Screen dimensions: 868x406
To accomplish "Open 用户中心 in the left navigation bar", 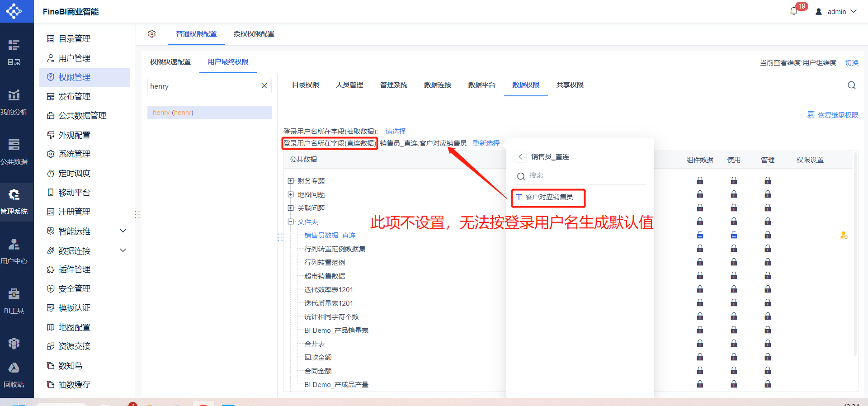I will tap(14, 251).
